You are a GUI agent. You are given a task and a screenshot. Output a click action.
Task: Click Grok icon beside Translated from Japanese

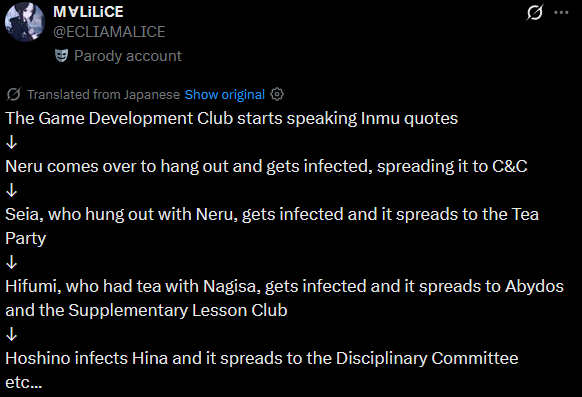pos(13,95)
